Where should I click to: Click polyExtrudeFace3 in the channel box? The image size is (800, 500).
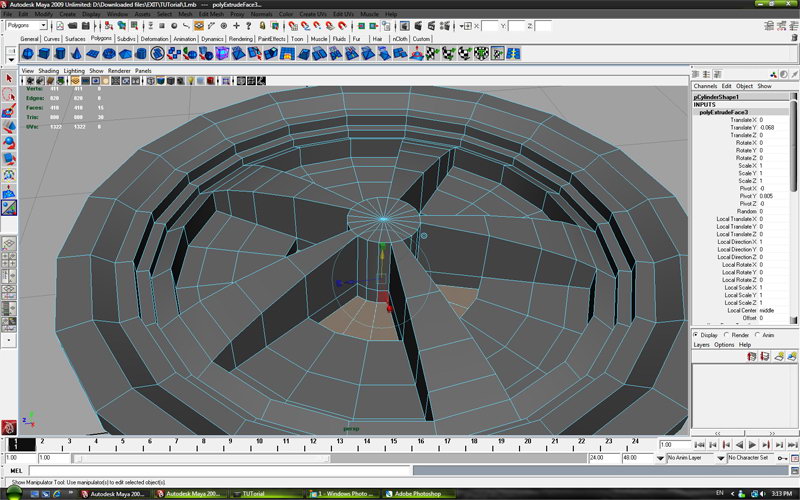pyautogui.click(x=724, y=112)
